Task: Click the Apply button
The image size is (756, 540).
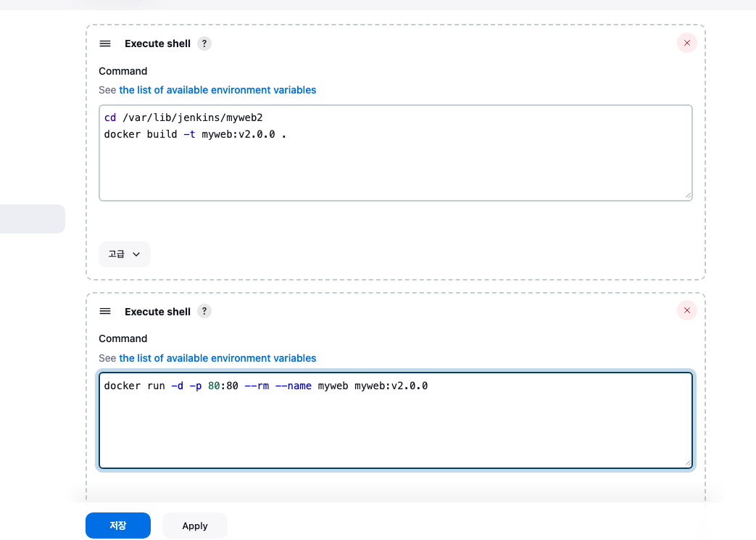Action: [195, 526]
